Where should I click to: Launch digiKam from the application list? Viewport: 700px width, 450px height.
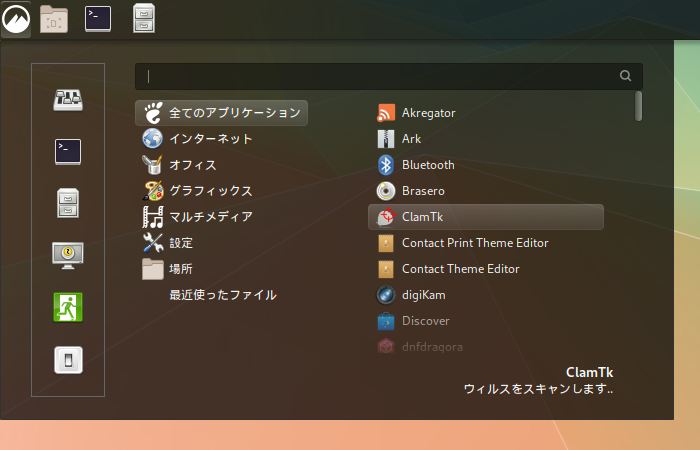486,295
